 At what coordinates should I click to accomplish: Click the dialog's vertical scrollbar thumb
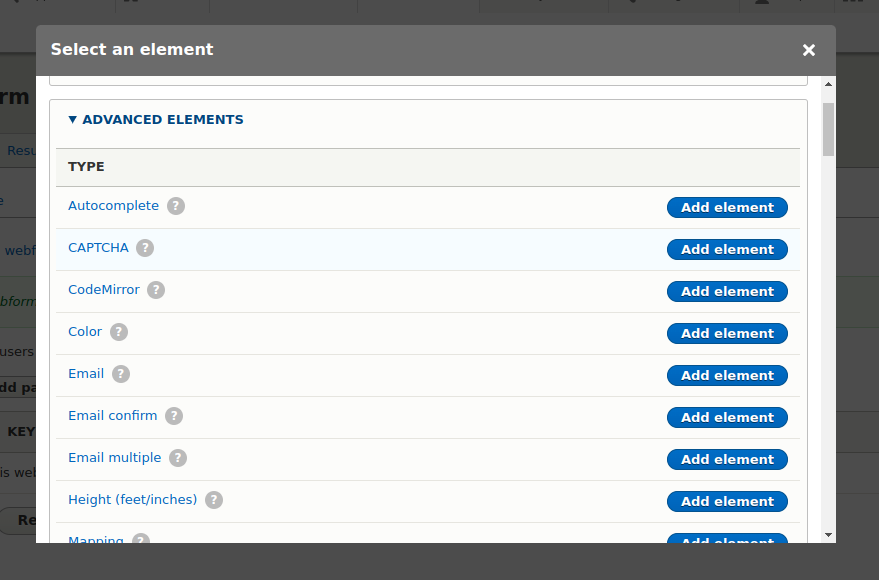(x=829, y=129)
